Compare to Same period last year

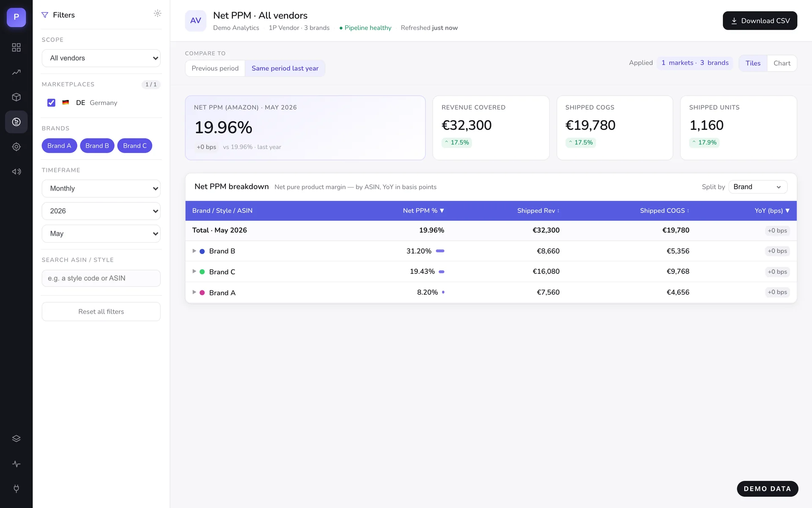[x=285, y=68]
